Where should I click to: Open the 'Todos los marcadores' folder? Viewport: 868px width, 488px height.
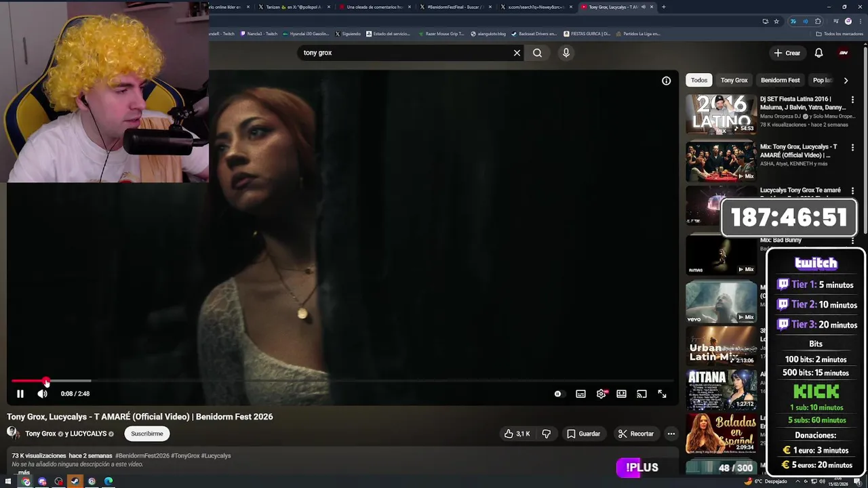[840, 33]
